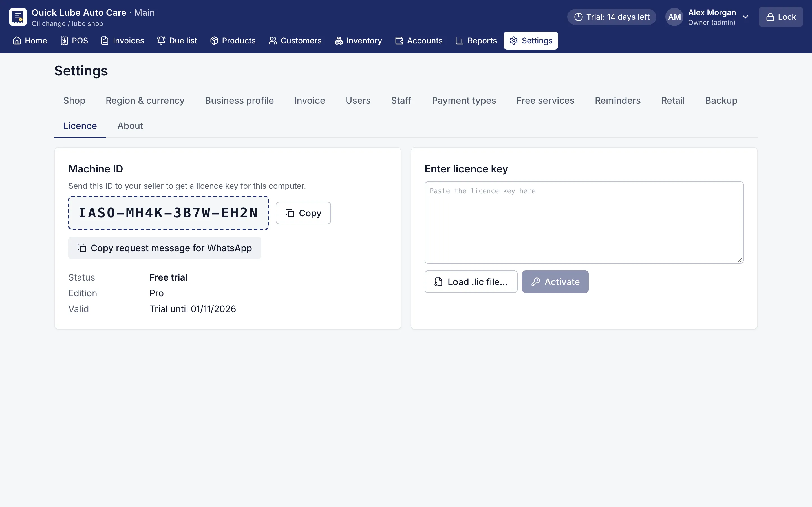
Task: Open Reports bar chart icon
Action: coord(459,41)
